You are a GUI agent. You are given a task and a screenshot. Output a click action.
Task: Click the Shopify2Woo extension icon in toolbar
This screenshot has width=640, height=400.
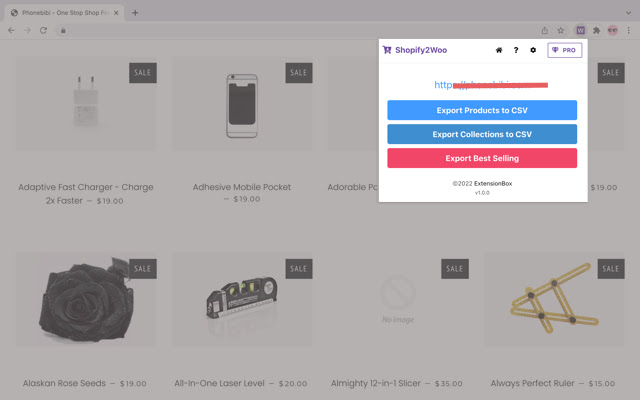click(580, 30)
